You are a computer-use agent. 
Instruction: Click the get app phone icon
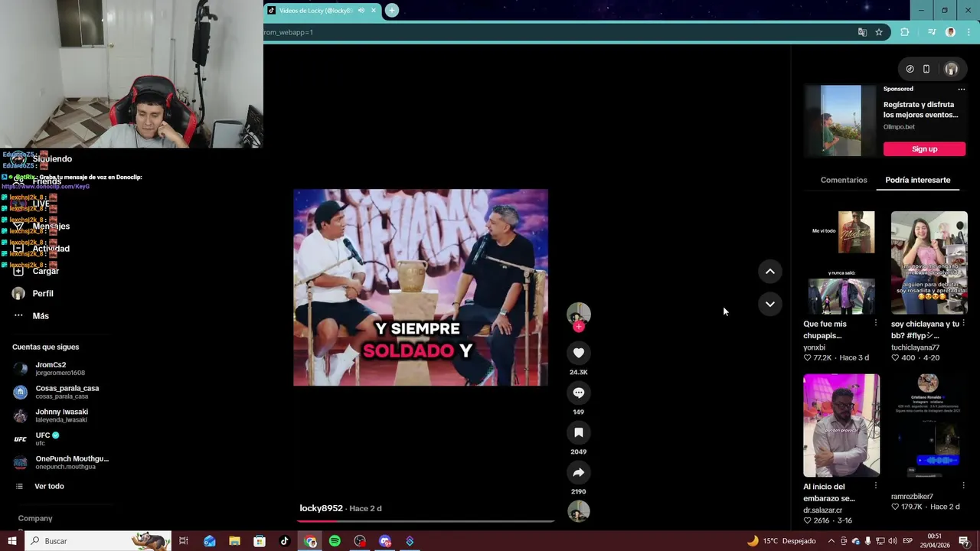926,69
